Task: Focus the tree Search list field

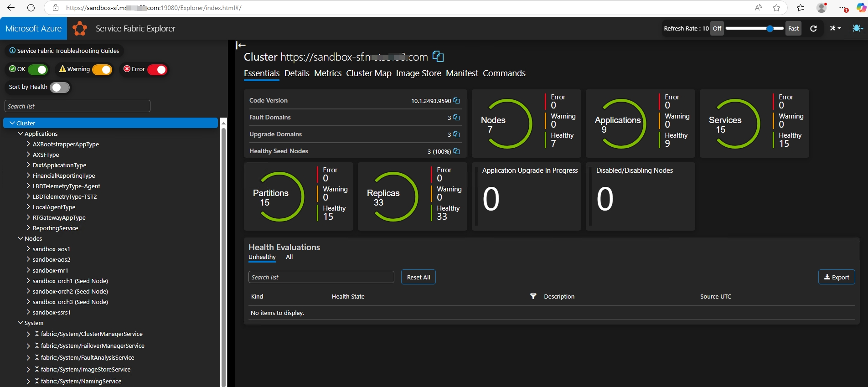Action: click(77, 106)
